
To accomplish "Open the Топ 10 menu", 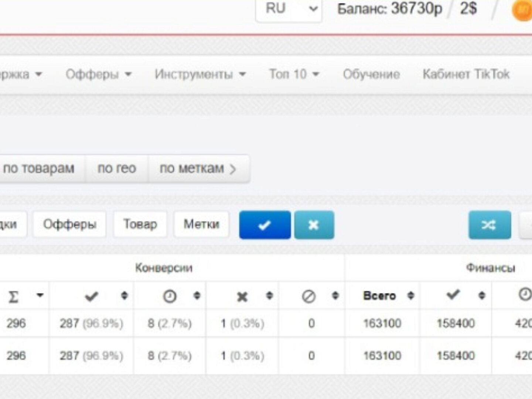I will point(294,74).
